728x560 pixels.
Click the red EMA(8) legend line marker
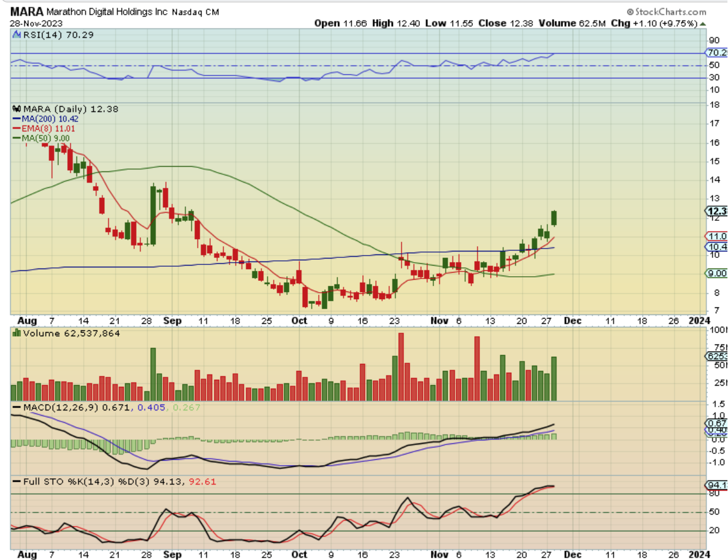pyautogui.click(x=15, y=128)
